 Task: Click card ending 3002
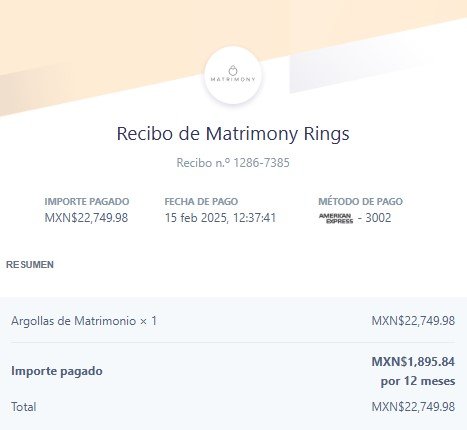378,218
